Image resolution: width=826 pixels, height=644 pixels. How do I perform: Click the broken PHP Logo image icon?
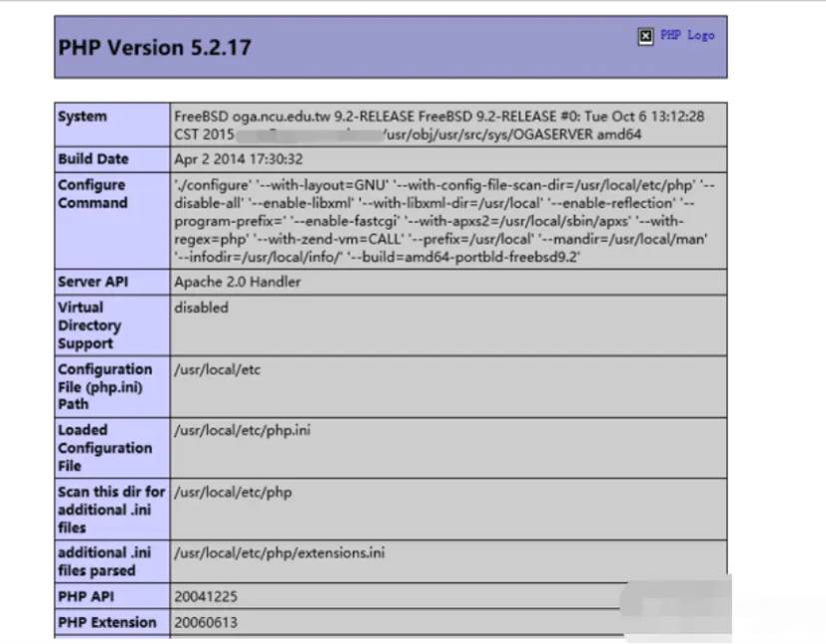pos(645,36)
